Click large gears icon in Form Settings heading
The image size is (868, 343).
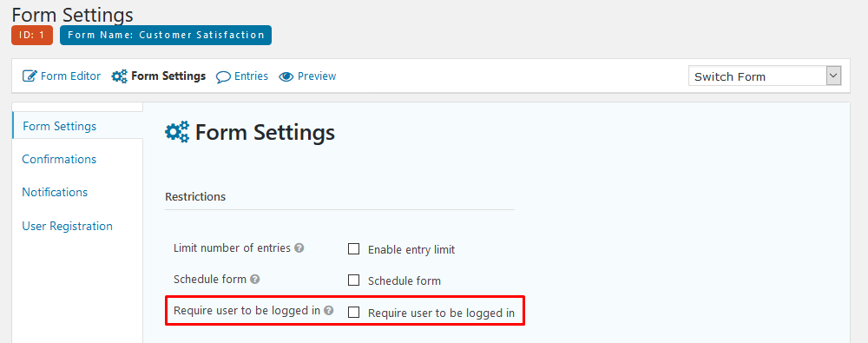pyautogui.click(x=177, y=133)
